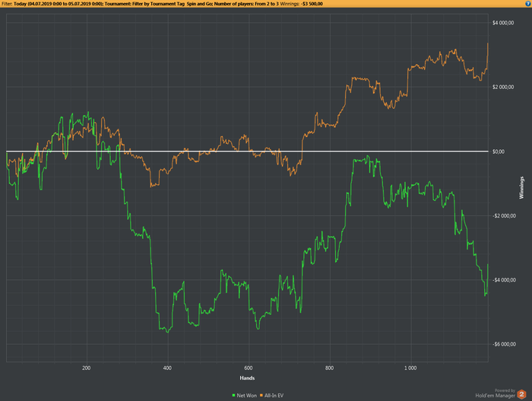Click the 200 hands axis label
Screen dimensions: 532x401
pos(87,368)
